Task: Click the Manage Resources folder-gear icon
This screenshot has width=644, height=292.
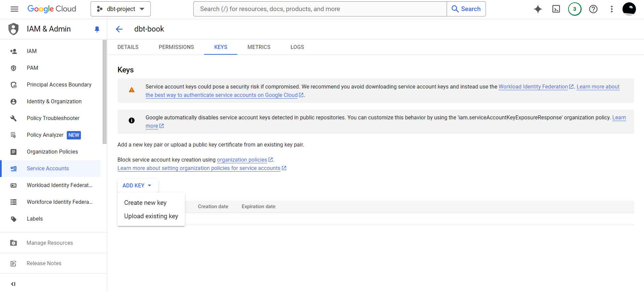Action: coord(13,243)
